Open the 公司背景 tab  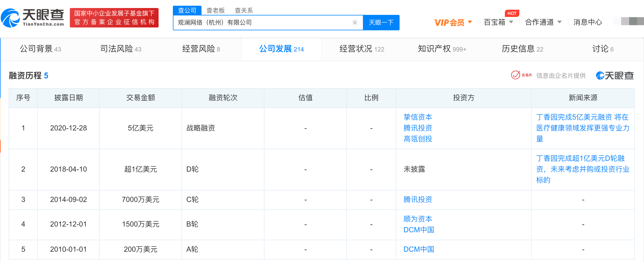pos(40,49)
